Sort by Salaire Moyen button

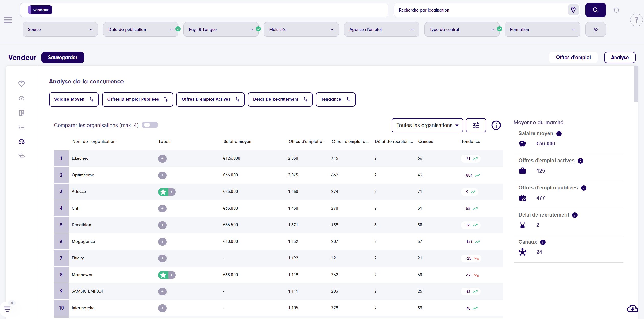tap(74, 99)
